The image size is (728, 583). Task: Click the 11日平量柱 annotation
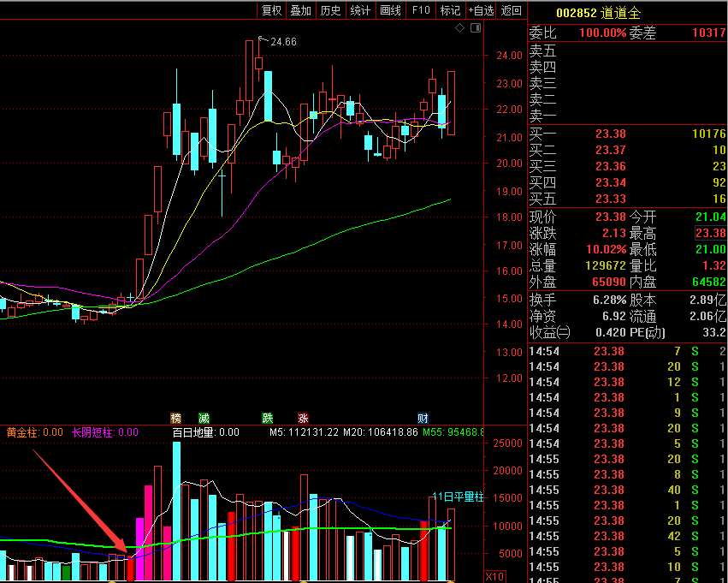[458, 497]
